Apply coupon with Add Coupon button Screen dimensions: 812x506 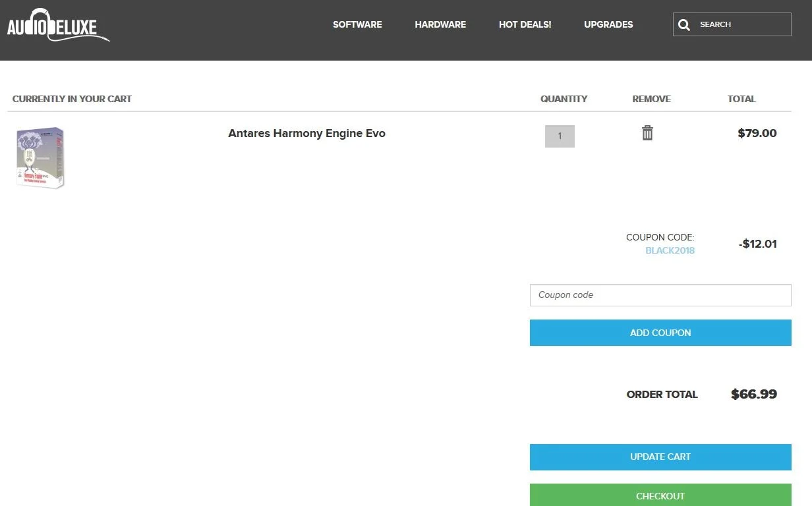pos(660,333)
